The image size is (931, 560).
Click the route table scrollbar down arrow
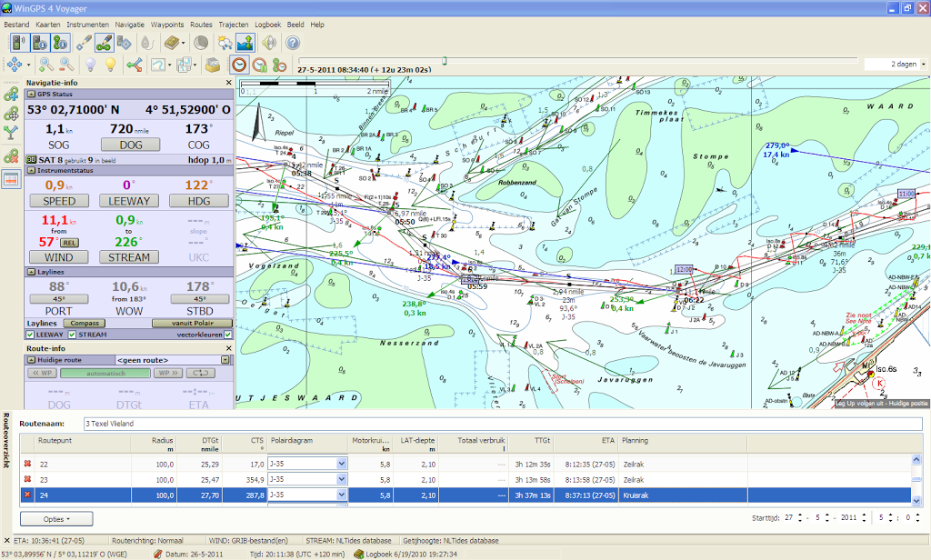click(916, 501)
